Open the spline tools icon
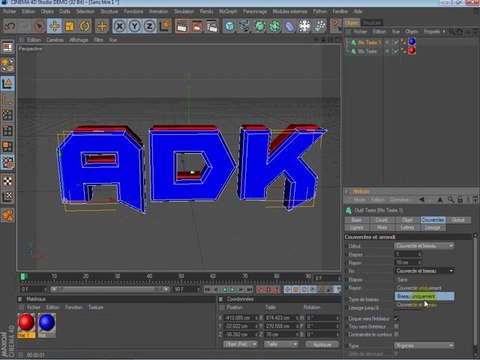Screen dimensions: 480x360 [x=244, y=26]
